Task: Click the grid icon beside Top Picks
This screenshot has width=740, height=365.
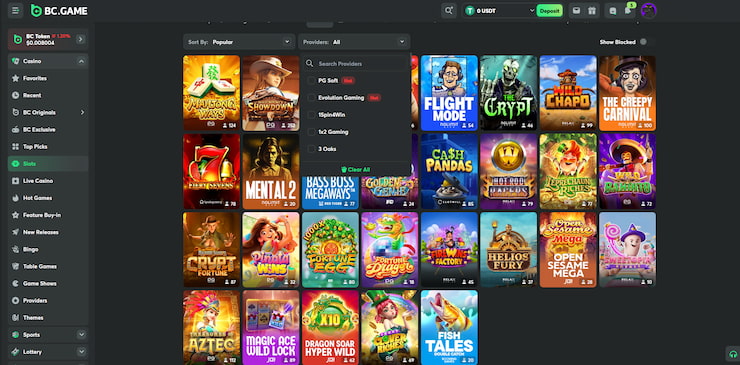Action: (16, 146)
